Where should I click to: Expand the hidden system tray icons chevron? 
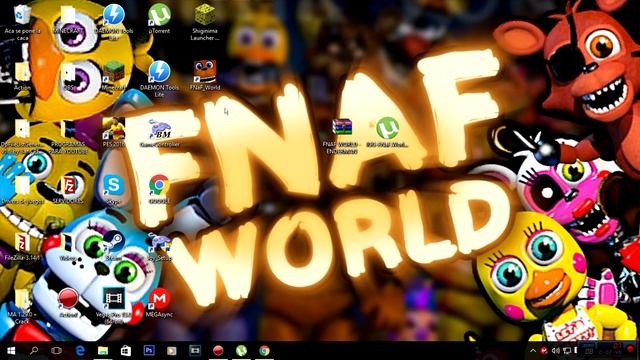click(533, 351)
